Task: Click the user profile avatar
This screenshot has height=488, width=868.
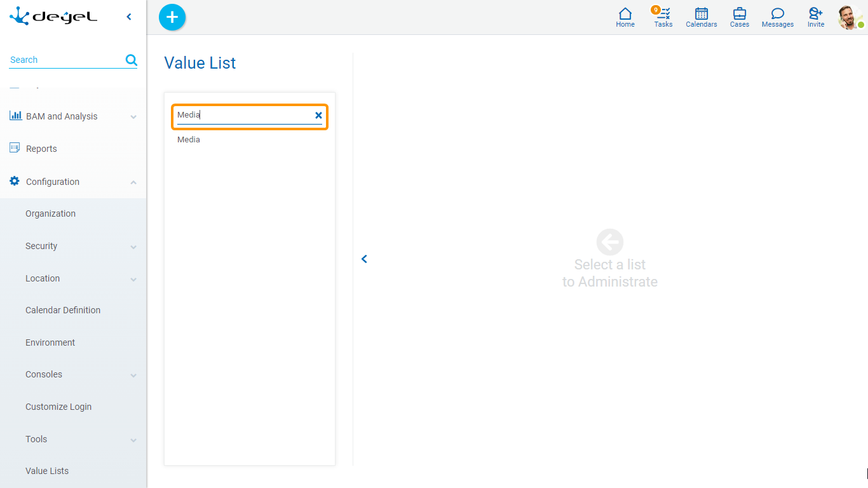Action: click(x=849, y=17)
